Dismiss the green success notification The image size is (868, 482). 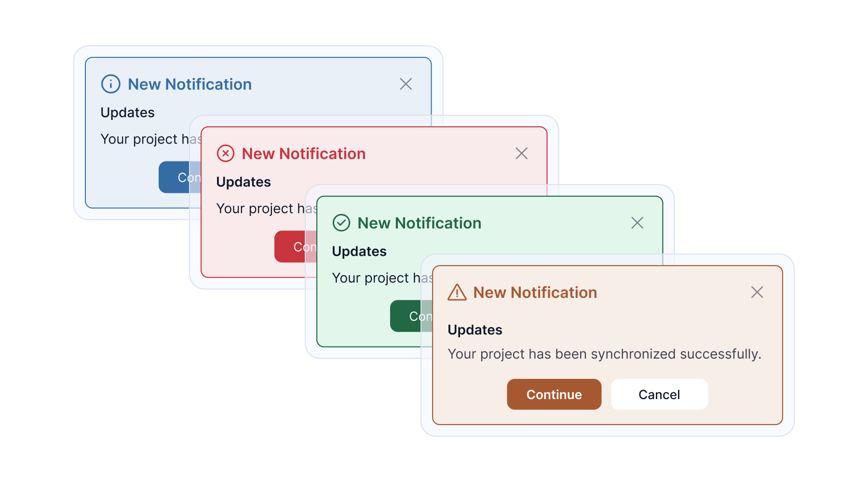(x=637, y=223)
